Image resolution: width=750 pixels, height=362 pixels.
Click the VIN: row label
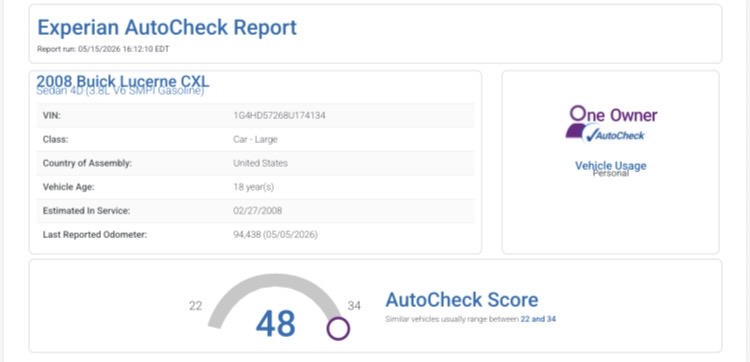52,115
